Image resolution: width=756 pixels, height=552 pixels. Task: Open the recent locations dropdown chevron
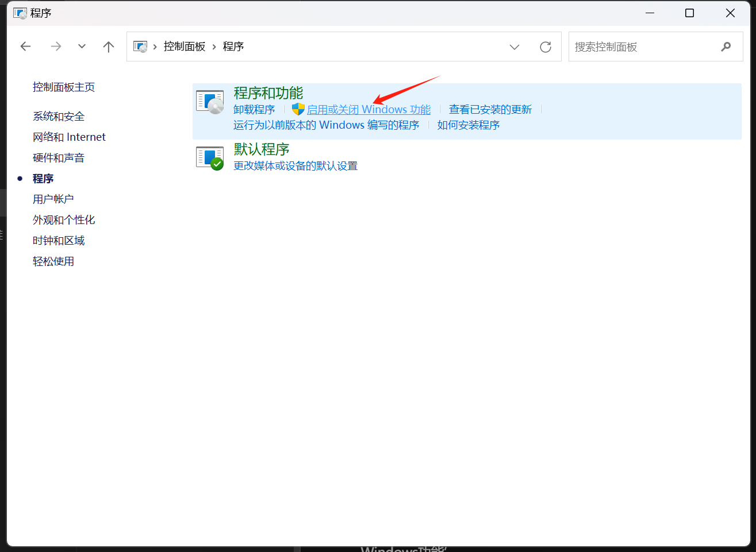click(x=82, y=47)
